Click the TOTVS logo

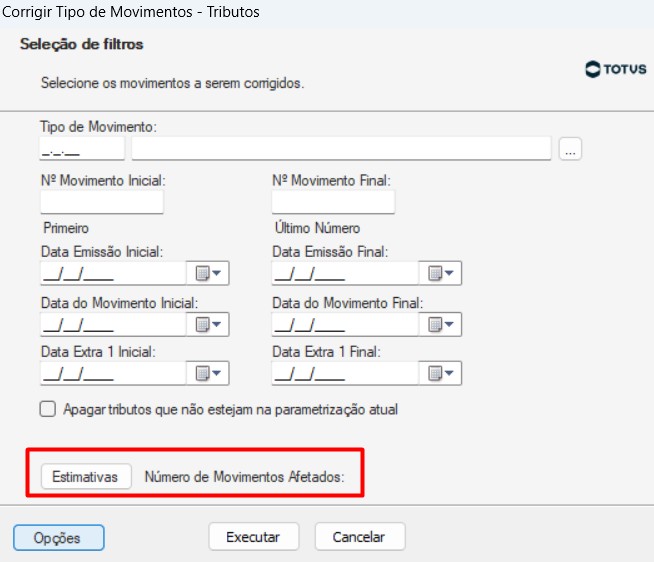(x=616, y=69)
